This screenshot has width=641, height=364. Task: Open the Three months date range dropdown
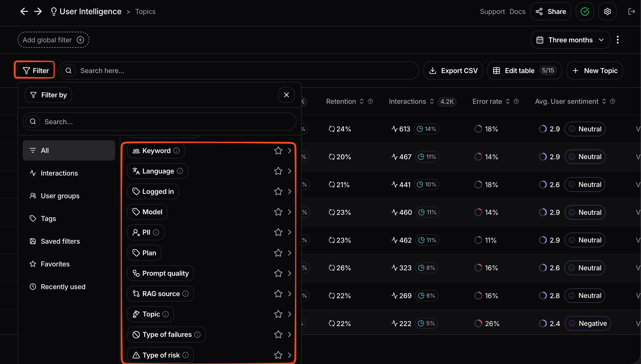tap(570, 40)
